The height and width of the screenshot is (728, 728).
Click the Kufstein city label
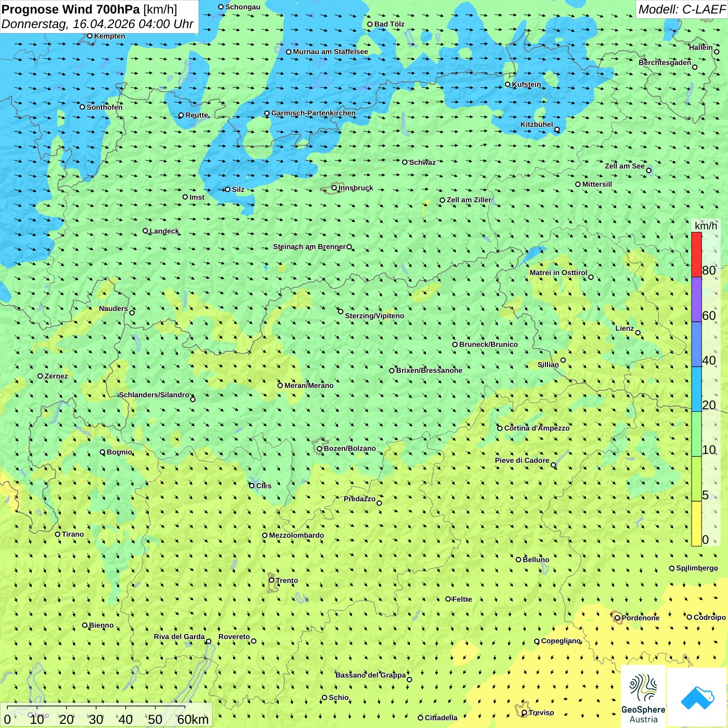point(526,84)
